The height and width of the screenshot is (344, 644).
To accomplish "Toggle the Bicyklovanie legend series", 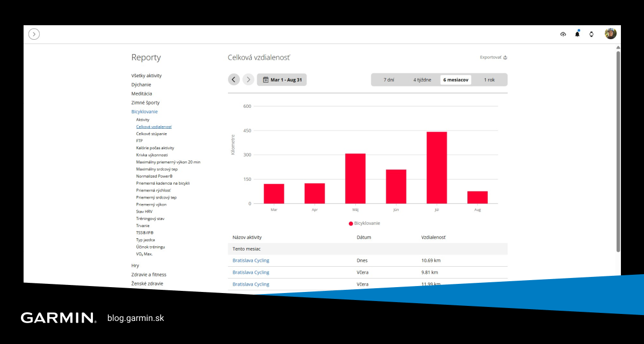I will [x=364, y=223].
